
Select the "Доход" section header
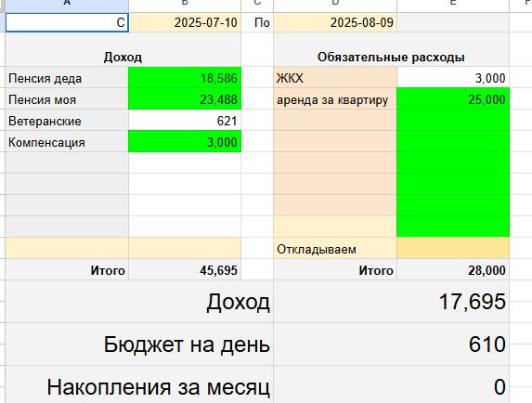(x=123, y=49)
